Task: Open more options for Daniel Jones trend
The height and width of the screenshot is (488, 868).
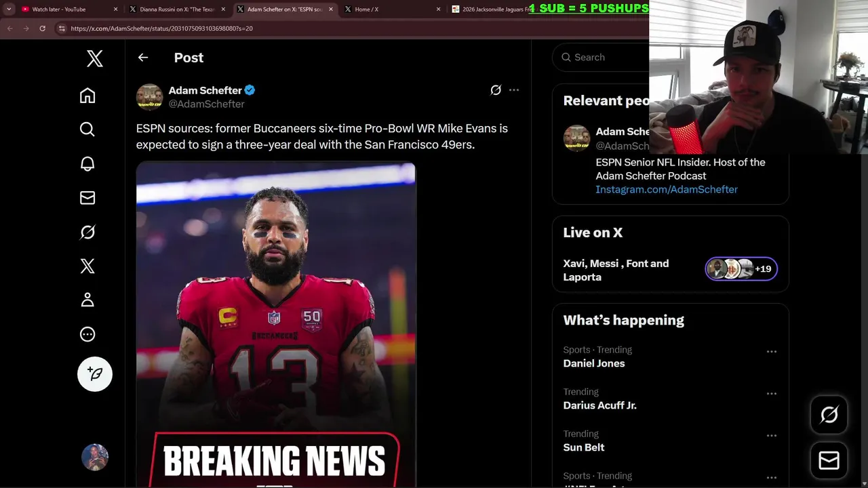Action: point(772,352)
